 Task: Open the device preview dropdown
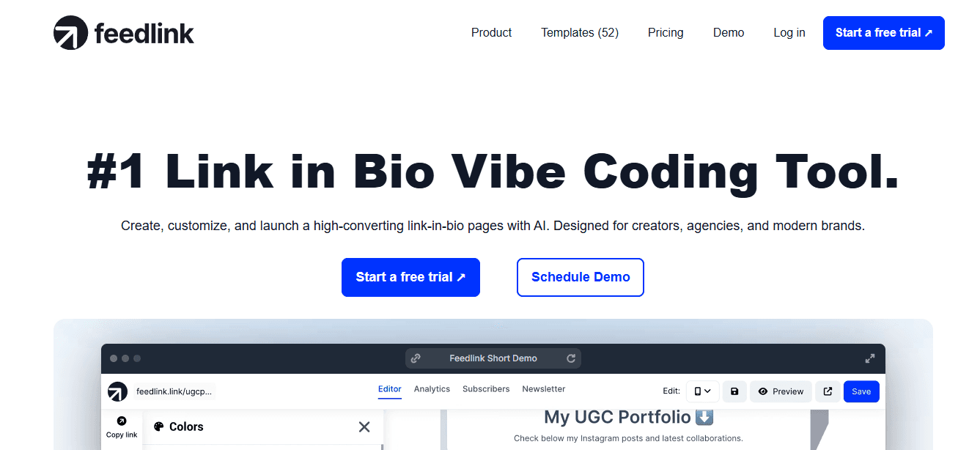[x=701, y=391]
